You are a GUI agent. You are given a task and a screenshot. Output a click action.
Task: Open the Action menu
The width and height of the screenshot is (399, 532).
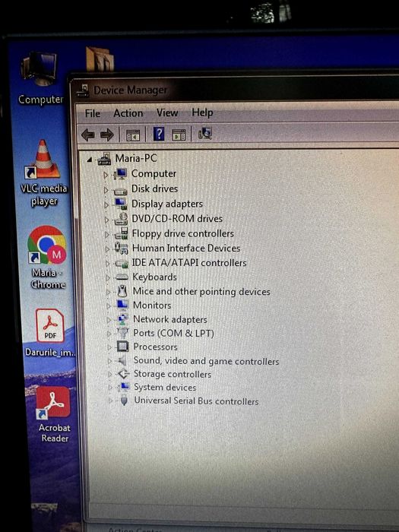click(x=128, y=113)
